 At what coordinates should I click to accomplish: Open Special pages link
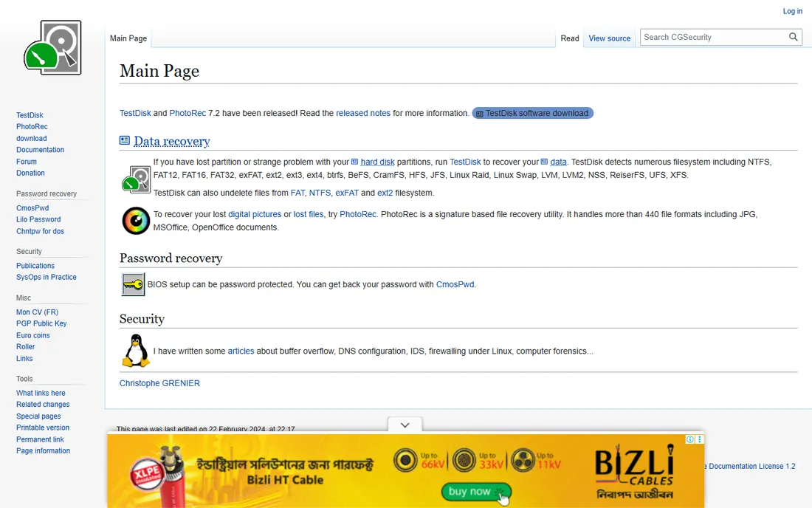pos(38,416)
